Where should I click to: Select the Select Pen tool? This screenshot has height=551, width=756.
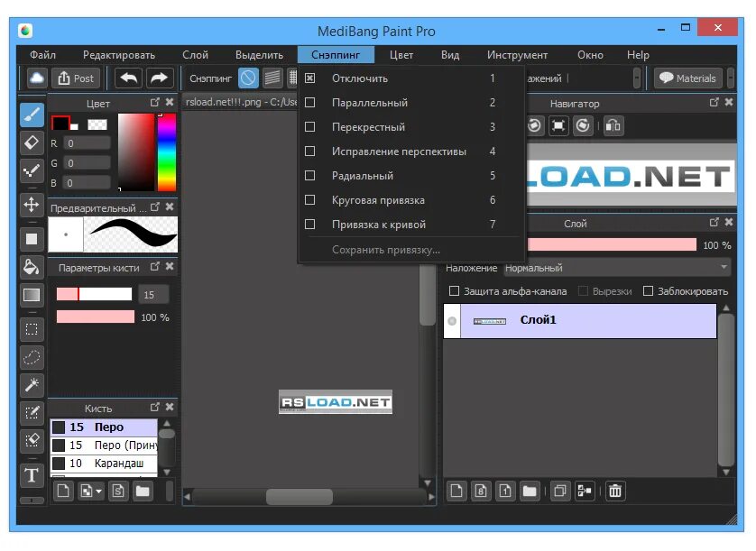[x=32, y=413]
